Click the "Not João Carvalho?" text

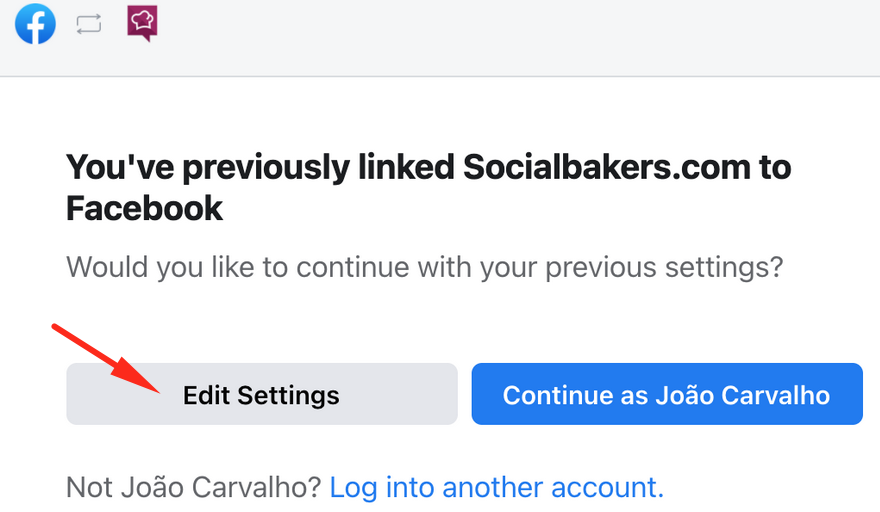click(x=194, y=487)
